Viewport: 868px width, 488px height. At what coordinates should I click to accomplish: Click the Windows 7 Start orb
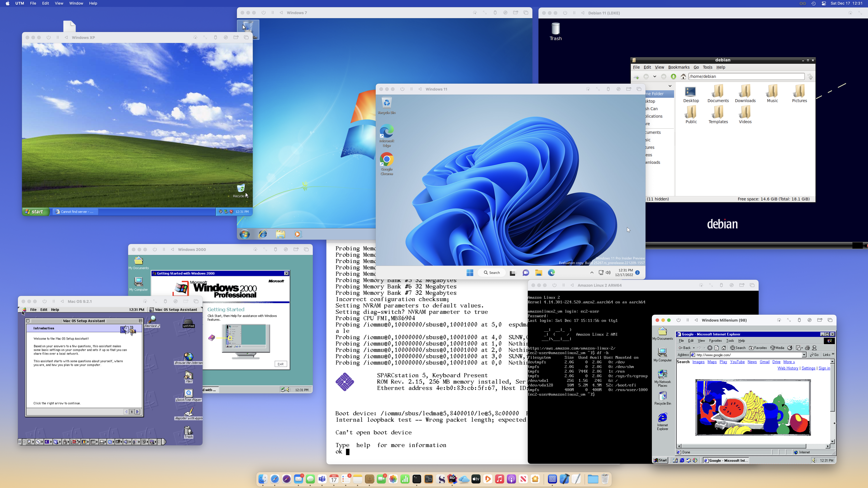click(x=245, y=234)
